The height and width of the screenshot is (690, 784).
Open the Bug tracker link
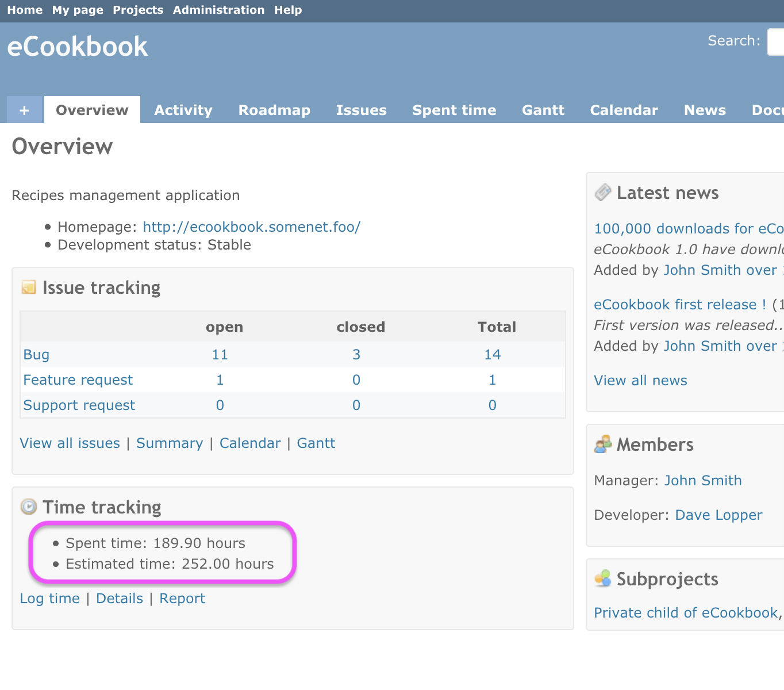[x=36, y=355]
